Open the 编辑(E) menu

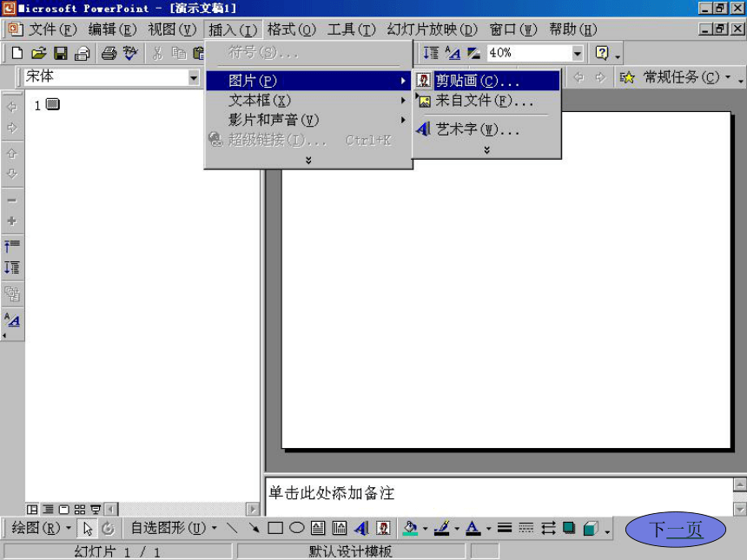112,30
